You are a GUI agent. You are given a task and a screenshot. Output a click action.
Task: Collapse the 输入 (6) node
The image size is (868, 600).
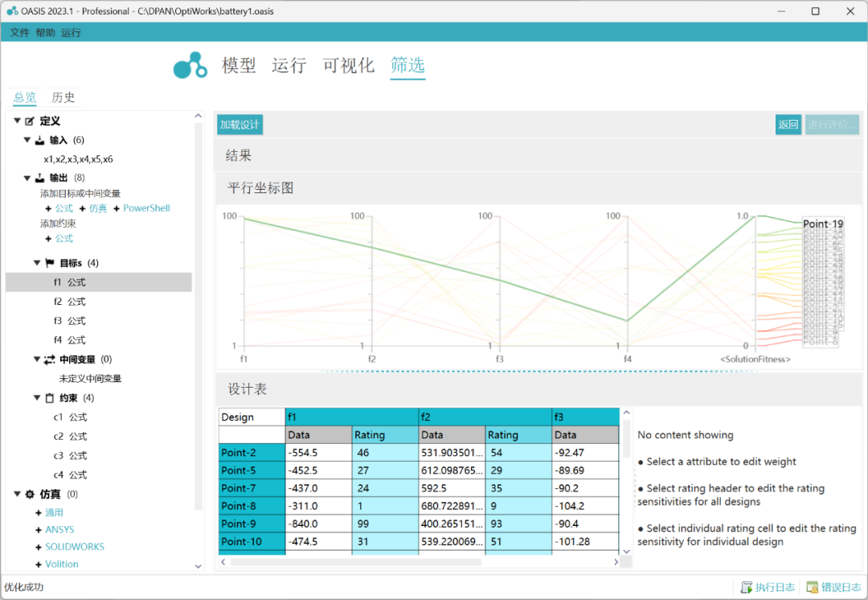coord(27,140)
